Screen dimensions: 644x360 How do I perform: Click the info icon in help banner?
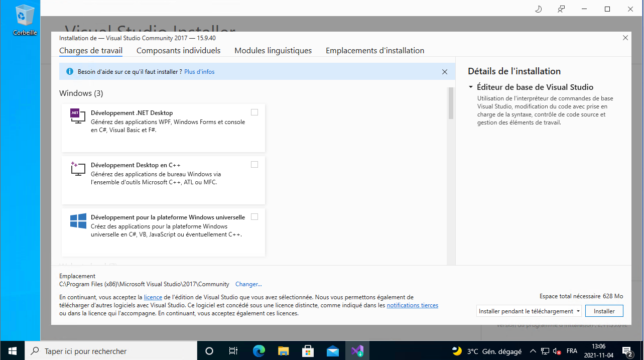click(70, 72)
